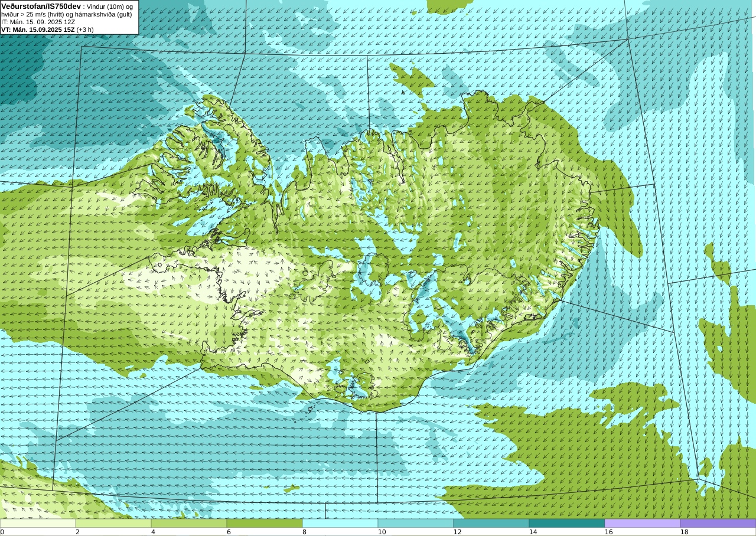Screen dimensions: 756x536
Task: Click the medium teal 12–14 m/s legend swatch
Action: pos(491,523)
